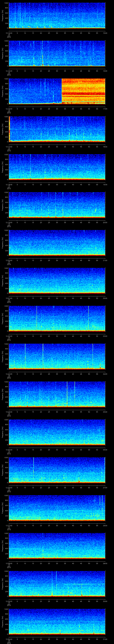Select the spectrogram panel starting at 12:15:00
The image size is (114, 644).
[x=57, y=53]
